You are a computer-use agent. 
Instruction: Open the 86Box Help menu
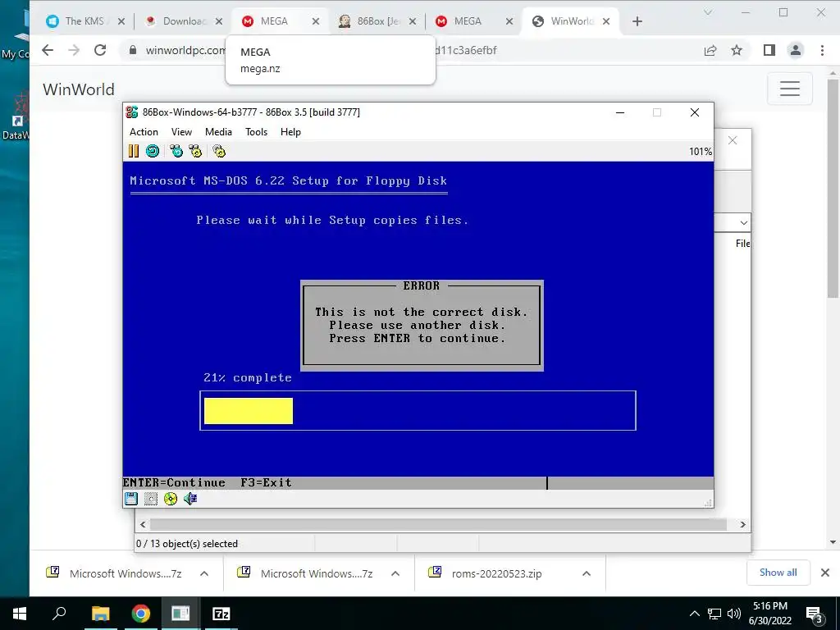pyautogui.click(x=290, y=132)
